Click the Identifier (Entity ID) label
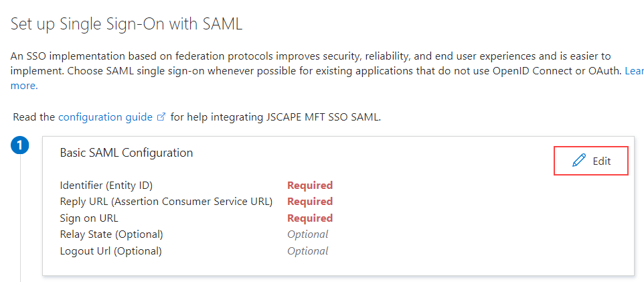 tap(110, 186)
